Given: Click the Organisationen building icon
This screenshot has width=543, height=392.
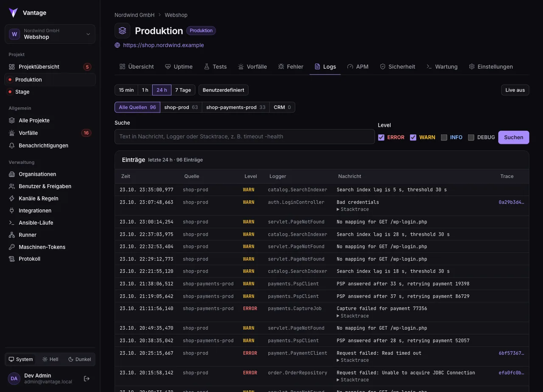Looking at the screenshot, I should (x=12, y=174).
